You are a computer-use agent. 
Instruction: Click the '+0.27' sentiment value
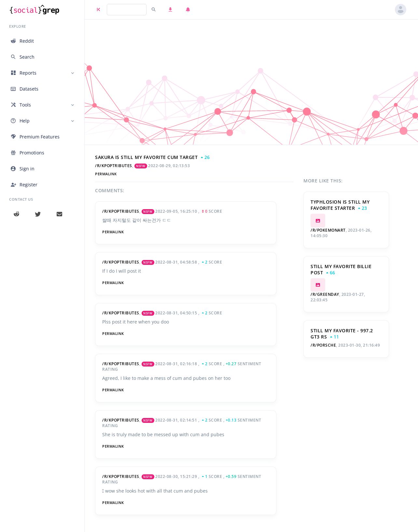click(231, 364)
